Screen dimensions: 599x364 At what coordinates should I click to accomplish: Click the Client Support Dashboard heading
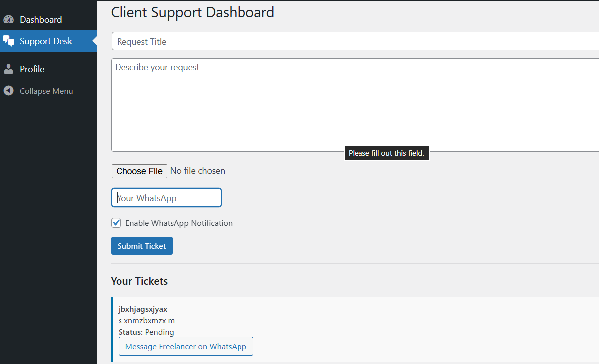[x=193, y=12]
